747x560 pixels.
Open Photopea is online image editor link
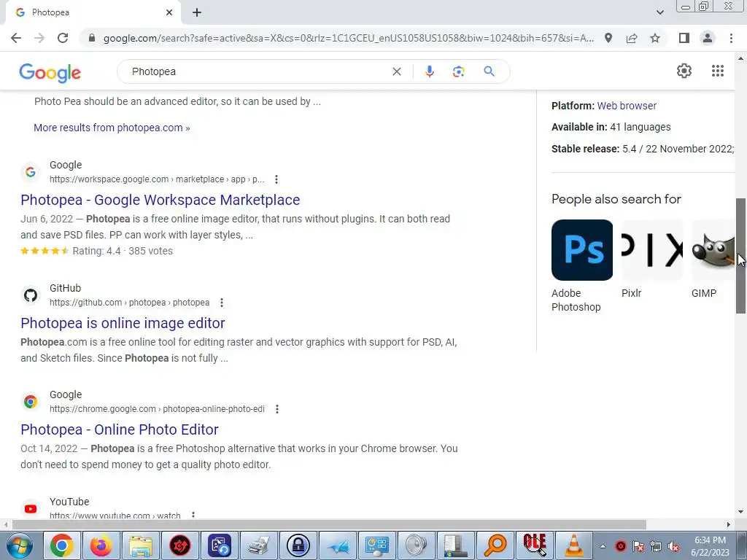coord(123,323)
